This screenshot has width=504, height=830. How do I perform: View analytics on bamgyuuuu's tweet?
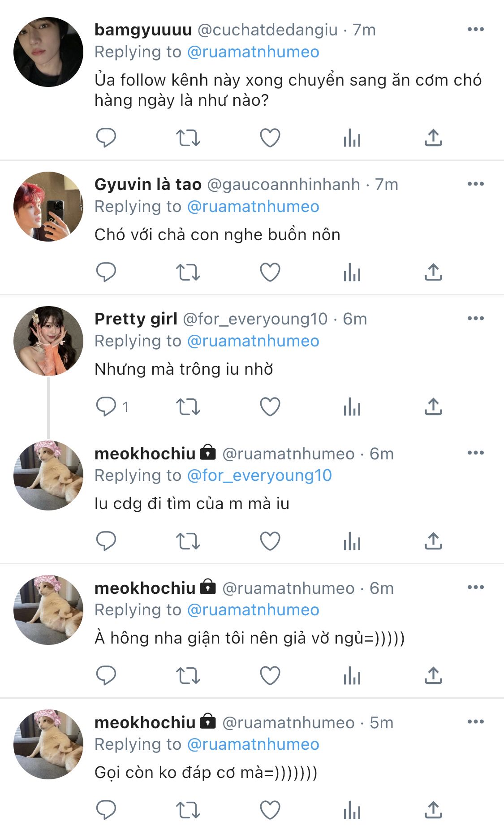[x=352, y=138]
